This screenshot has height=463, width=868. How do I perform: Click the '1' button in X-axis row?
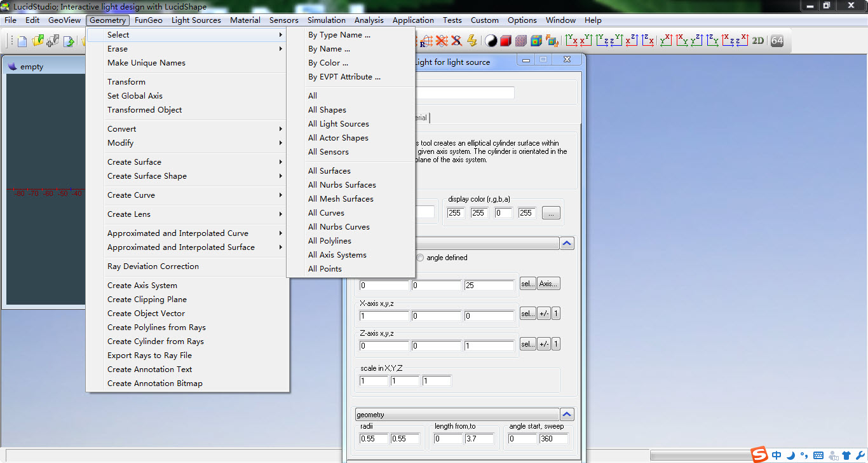(556, 314)
